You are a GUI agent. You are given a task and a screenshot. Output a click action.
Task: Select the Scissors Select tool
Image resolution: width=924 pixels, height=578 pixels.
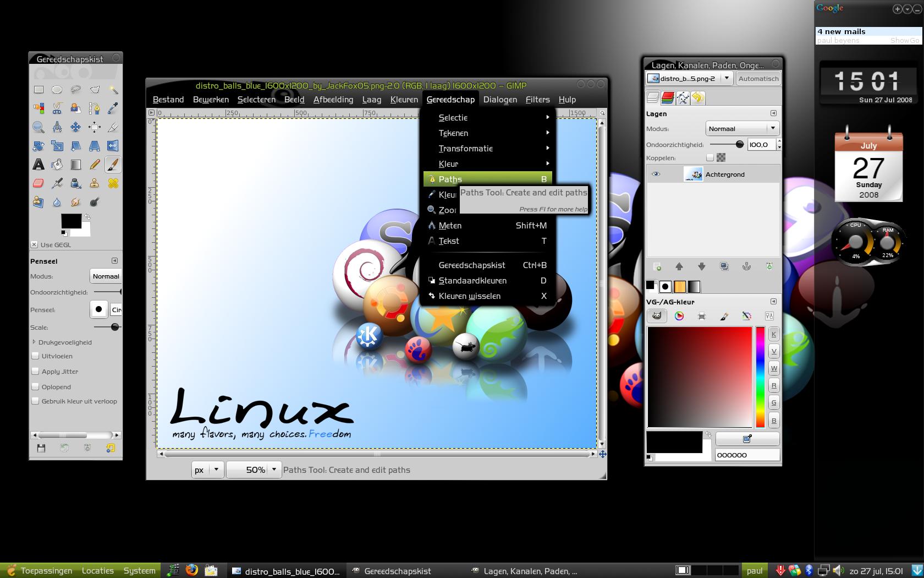[x=57, y=108]
